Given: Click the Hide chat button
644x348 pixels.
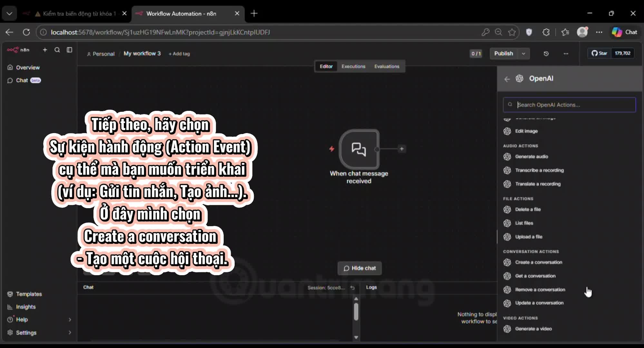Looking at the screenshot, I should 359,268.
